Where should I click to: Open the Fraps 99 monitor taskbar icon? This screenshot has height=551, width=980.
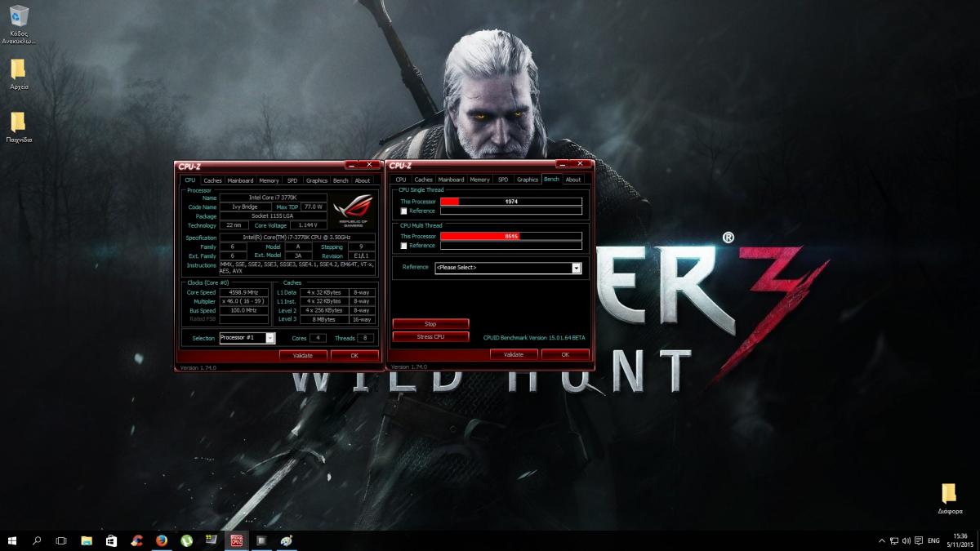point(212,540)
